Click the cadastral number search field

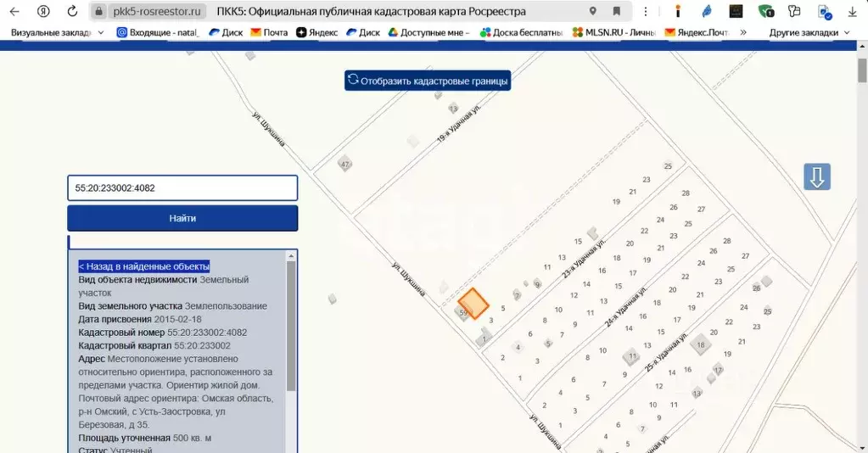(182, 187)
